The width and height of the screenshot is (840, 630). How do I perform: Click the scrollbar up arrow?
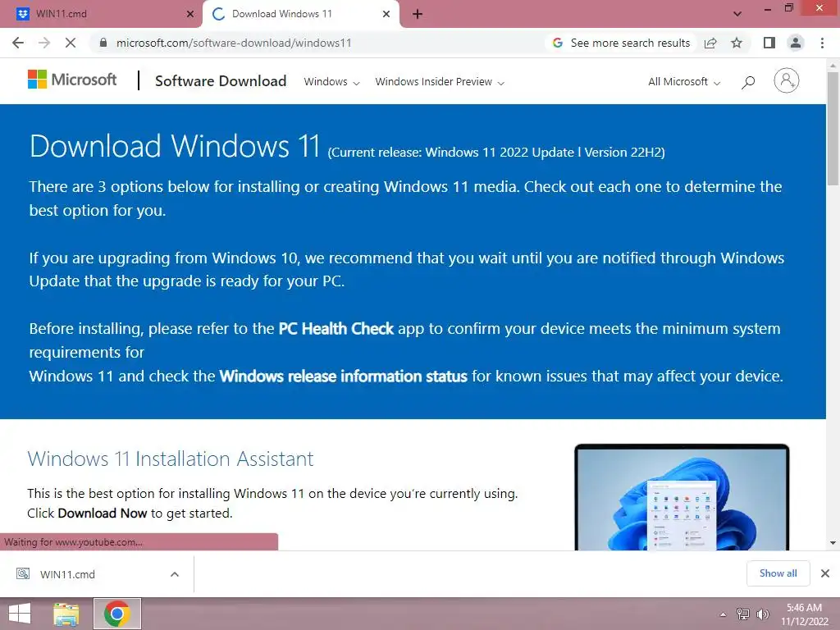pos(833,66)
